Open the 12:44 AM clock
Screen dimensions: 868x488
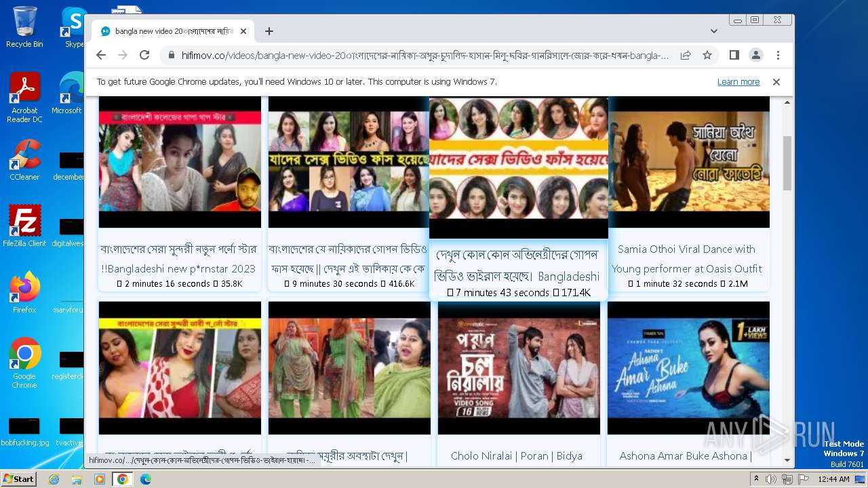[833, 479]
